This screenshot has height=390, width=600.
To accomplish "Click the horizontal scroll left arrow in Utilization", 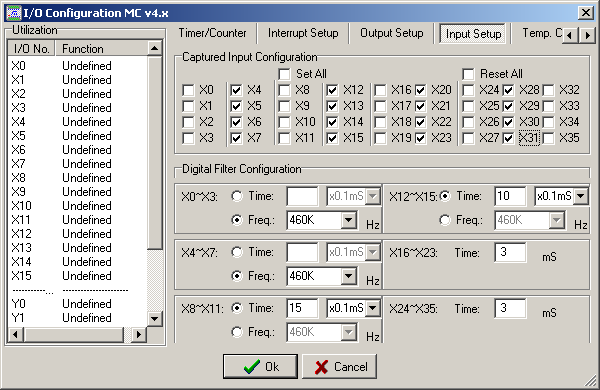I will [x=15, y=335].
